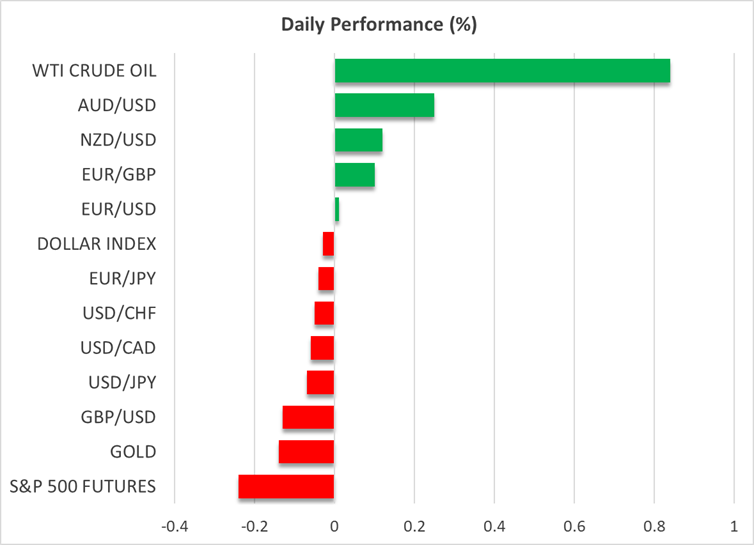The height and width of the screenshot is (545, 754).
Task: Select the AUD/USD green bar
Action: 384,105
